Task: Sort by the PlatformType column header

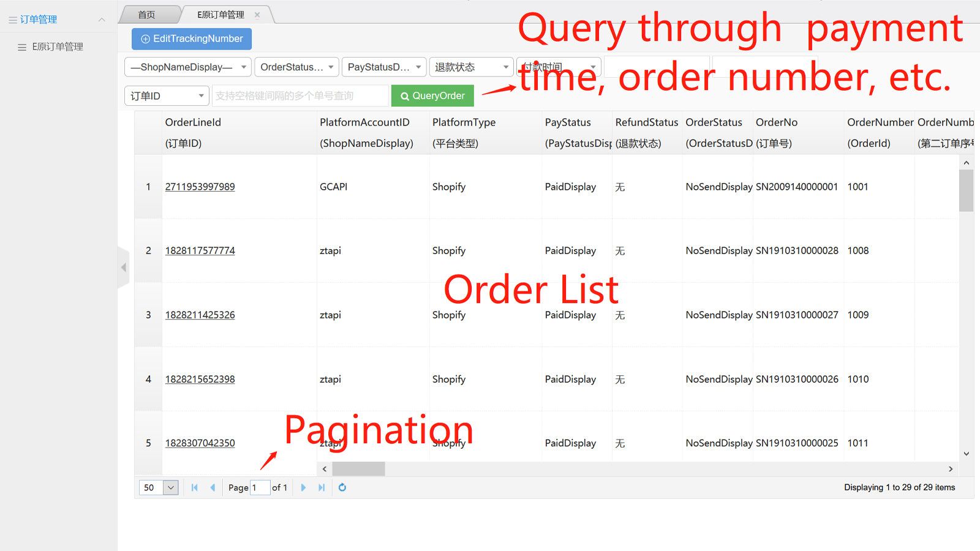Action: [485, 133]
